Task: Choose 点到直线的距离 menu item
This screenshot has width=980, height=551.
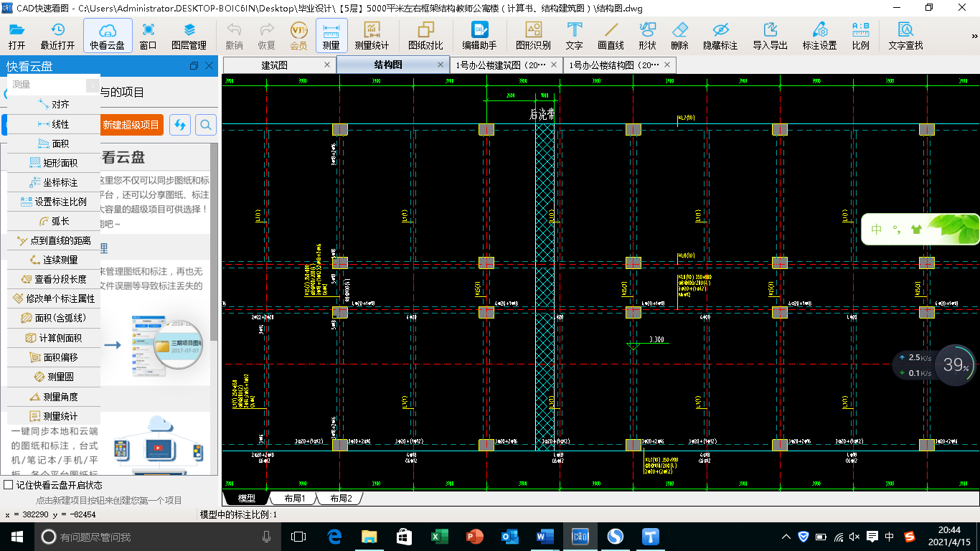Action: (54, 240)
